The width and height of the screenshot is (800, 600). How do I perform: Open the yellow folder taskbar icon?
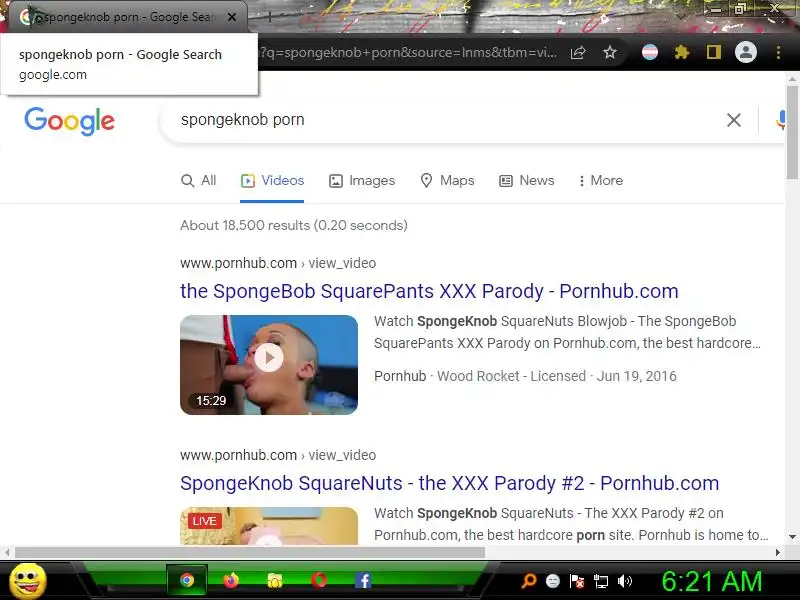(275, 580)
